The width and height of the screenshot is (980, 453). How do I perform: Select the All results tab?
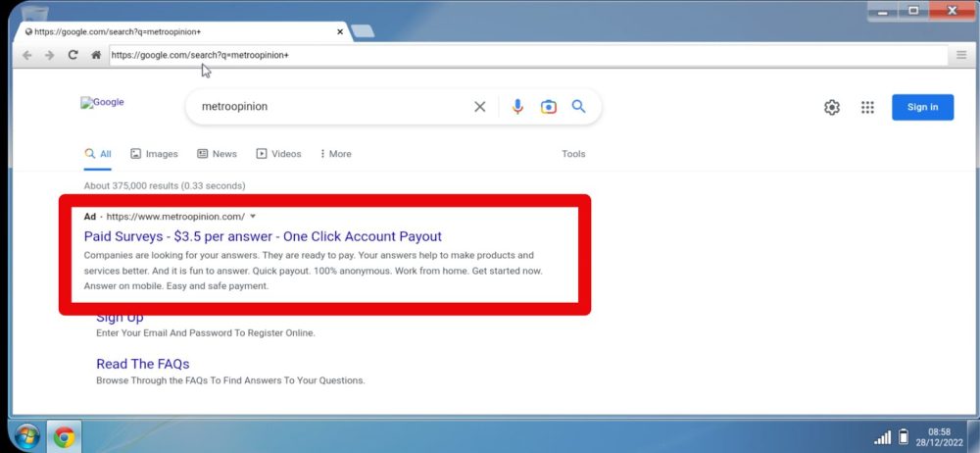(x=98, y=154)
